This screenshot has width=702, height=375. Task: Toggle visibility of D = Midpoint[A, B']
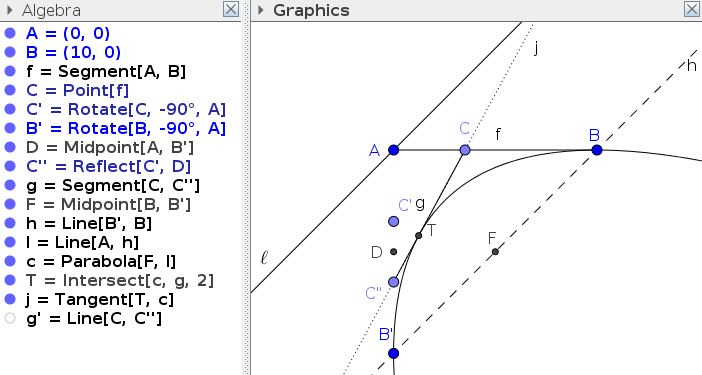10,147
